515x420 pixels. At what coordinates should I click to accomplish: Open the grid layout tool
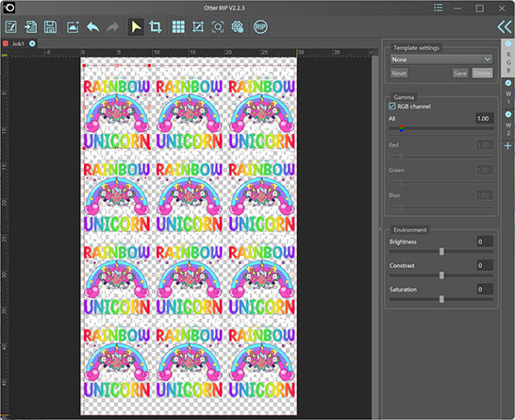pyautogui.click(x=178, y=27)
